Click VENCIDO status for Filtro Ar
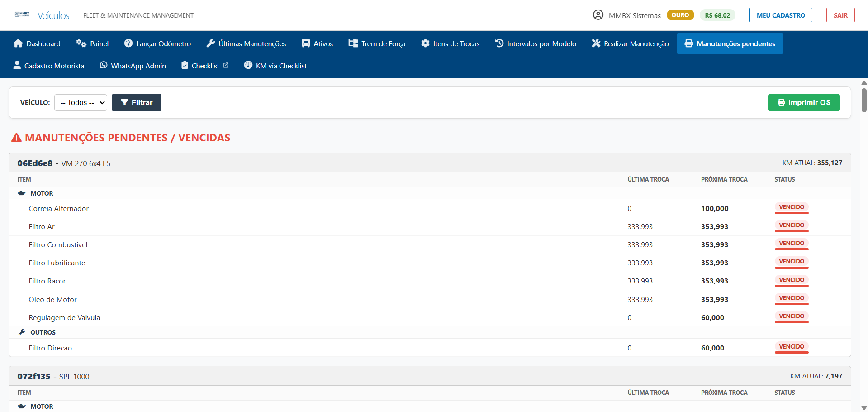 pos(792,225)
